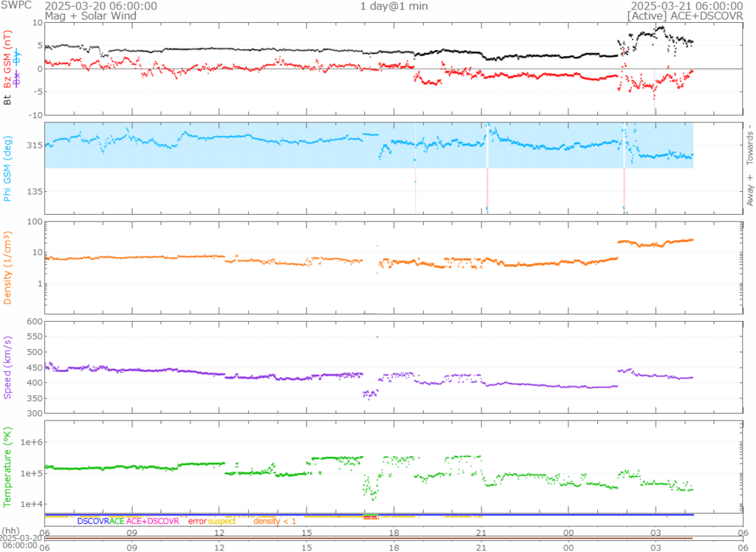This screenshot has height=552, width=756.
Task: Click the green ACE legend entry
Action: pyautogui.click(x=117, y=521)
